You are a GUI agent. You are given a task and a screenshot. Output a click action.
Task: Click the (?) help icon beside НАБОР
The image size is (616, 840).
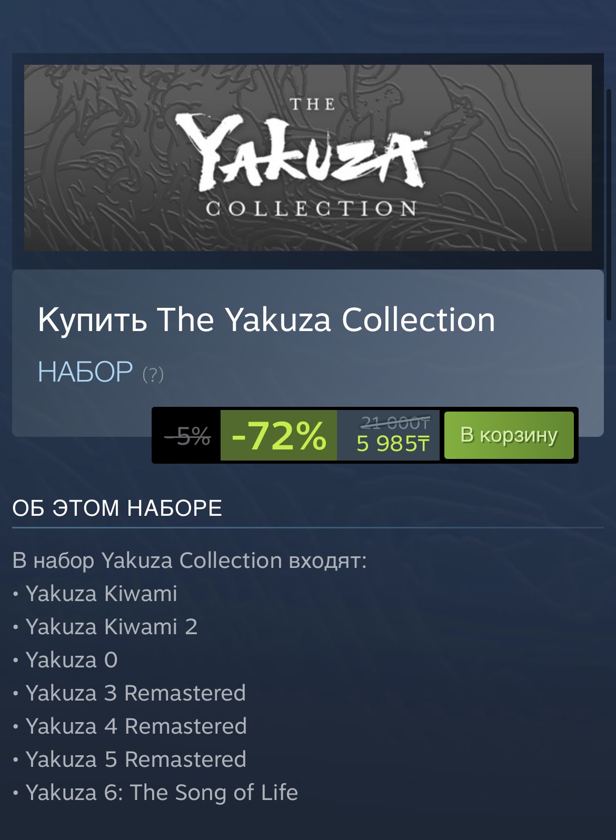click(153, 375)
